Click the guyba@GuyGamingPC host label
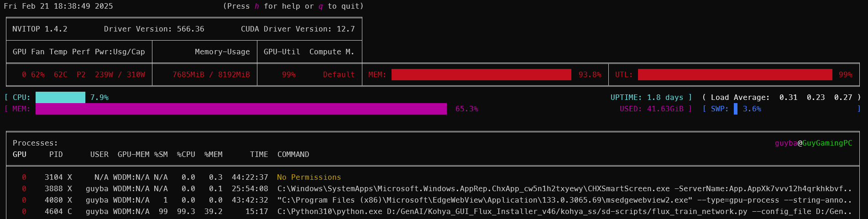This screenshot has height=219, width=868. click(813, 143)
